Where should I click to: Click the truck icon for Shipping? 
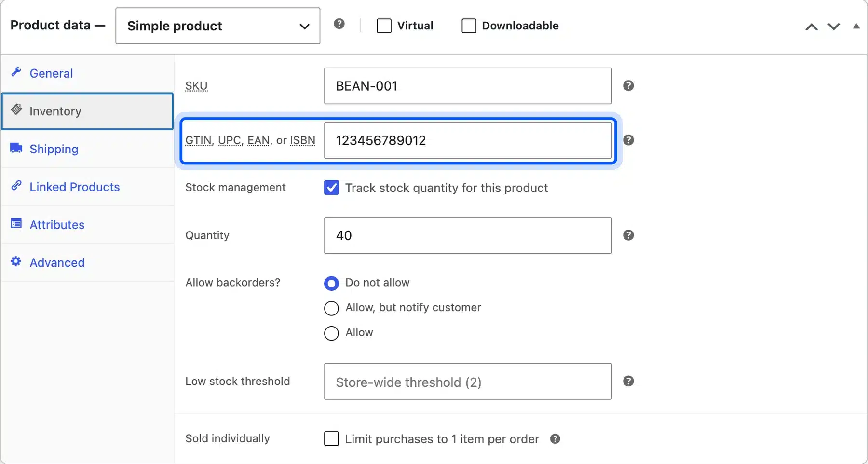[x=16, y=148]
